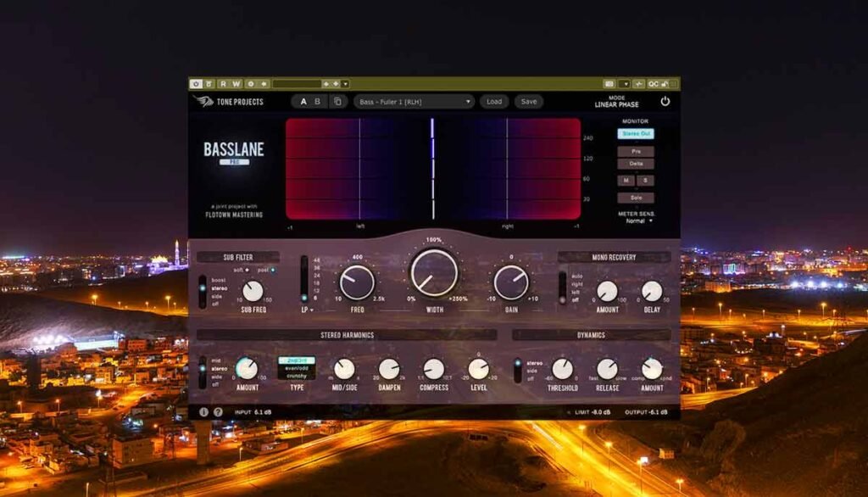Open the help question mark icon
This screenshot has height=497, width=868.
[x=218, y=412]
